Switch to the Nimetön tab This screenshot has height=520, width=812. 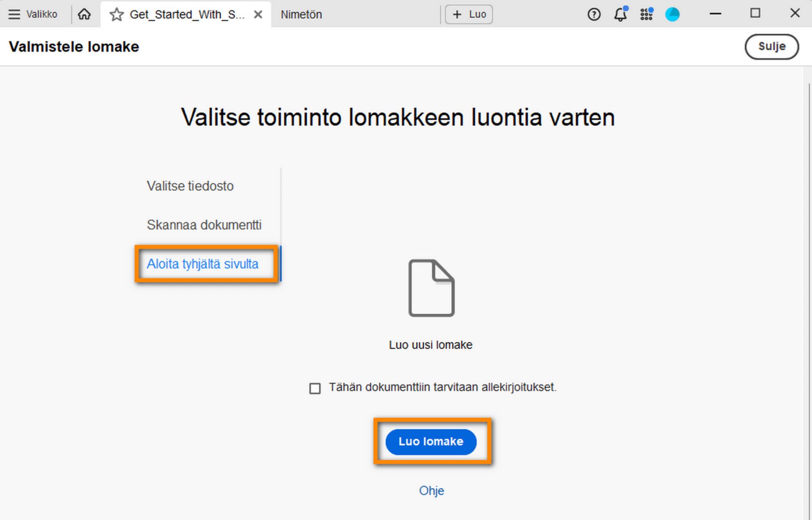[301, 14]
